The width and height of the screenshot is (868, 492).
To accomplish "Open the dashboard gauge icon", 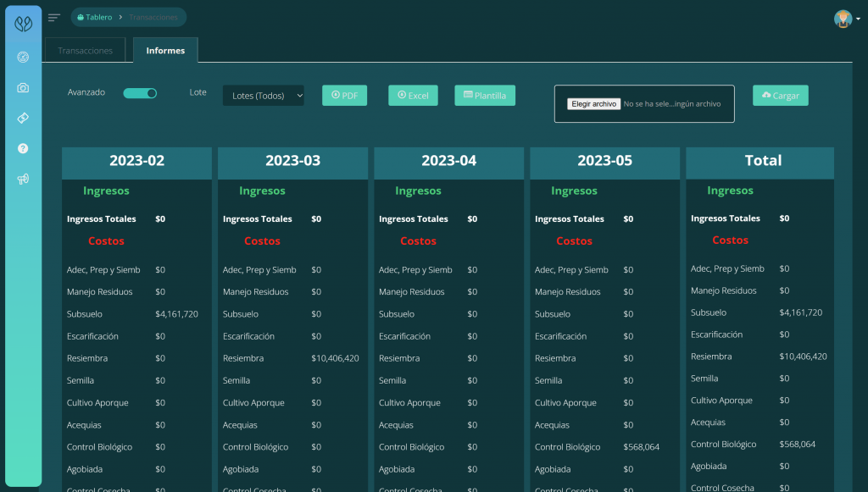I will click(23, 58).
